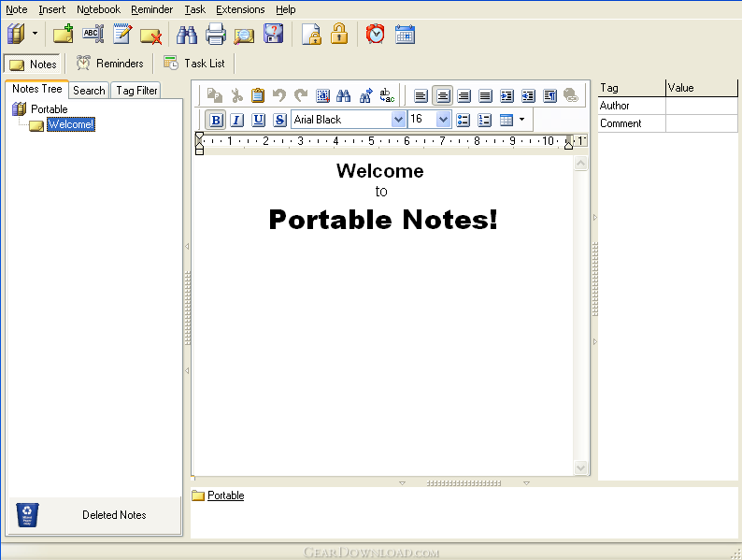742x560 pixels.
Task: Open the Task menu
Action: [195, 9]
